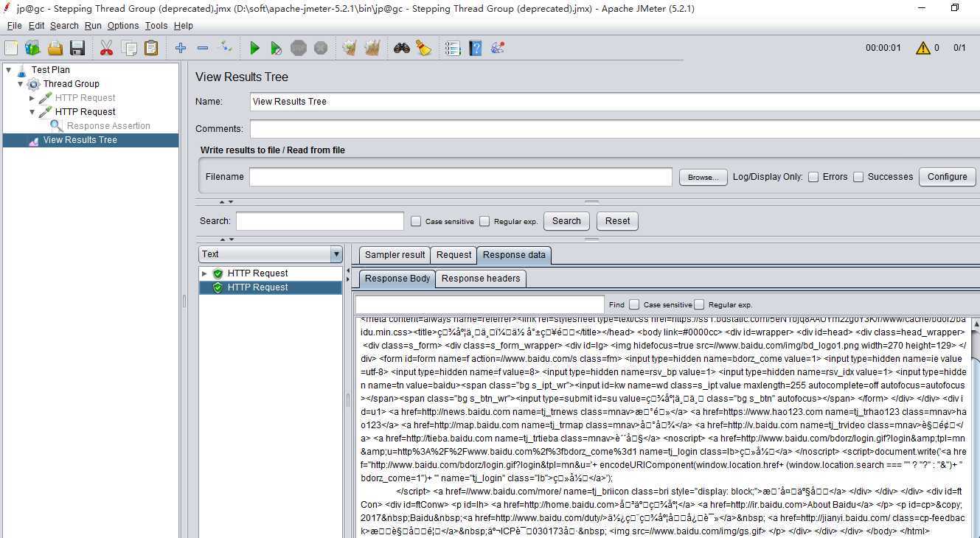Click the Find text field above response body
The image size is (980, 538).
(x=480, y=304)
